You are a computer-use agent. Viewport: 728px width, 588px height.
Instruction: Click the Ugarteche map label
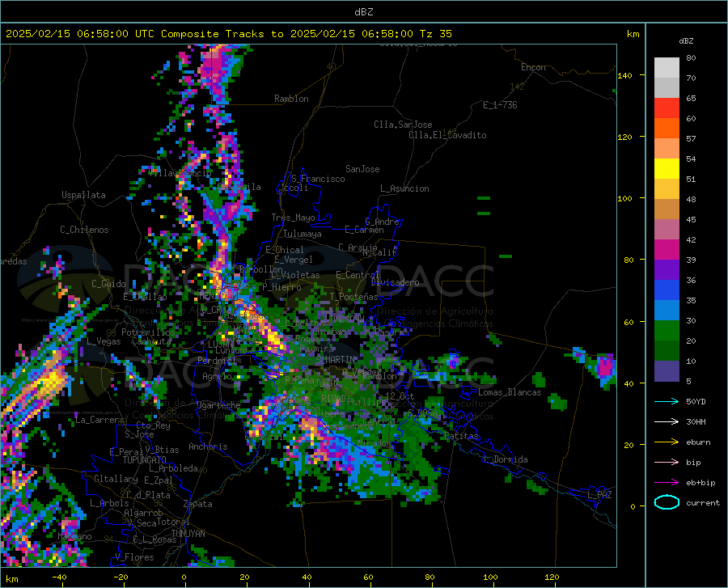point(218,405)
